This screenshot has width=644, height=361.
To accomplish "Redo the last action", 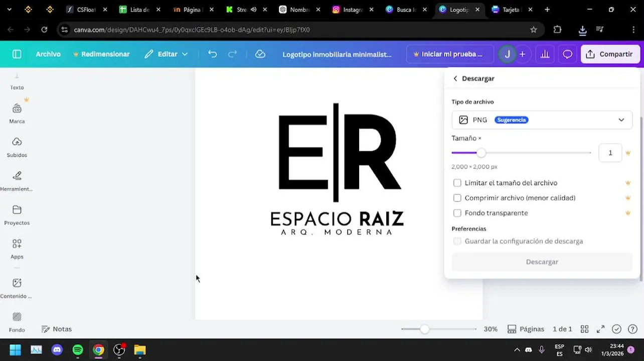I will tap(232, 54).
